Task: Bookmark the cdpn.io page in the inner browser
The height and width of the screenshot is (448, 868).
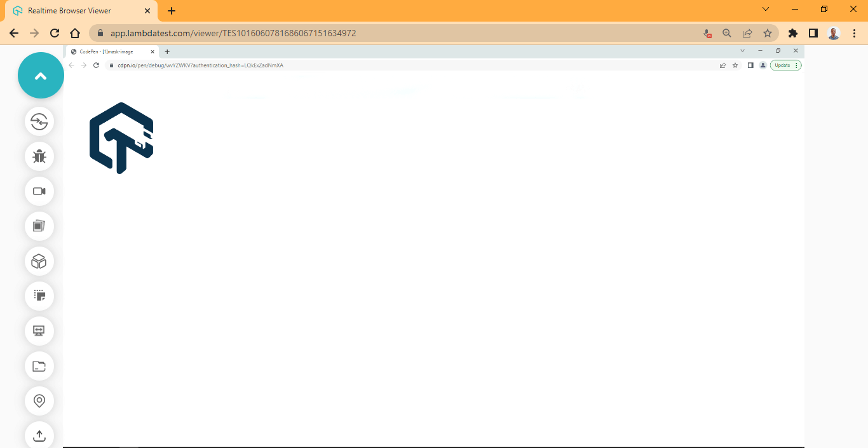Action: coord(735,65)
